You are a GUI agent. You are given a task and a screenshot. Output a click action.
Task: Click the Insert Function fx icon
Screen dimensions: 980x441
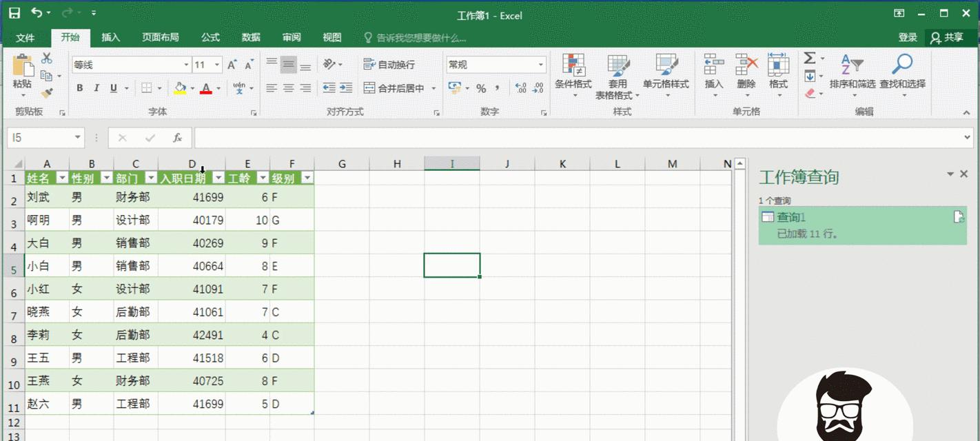tap(177, 138)
